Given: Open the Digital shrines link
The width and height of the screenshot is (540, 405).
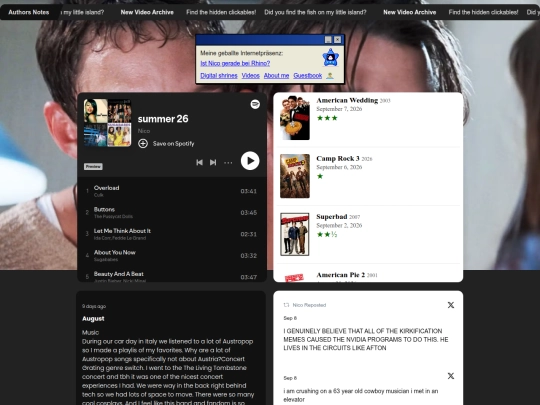Looking at the screenshot, I should [x=219, y=75].
